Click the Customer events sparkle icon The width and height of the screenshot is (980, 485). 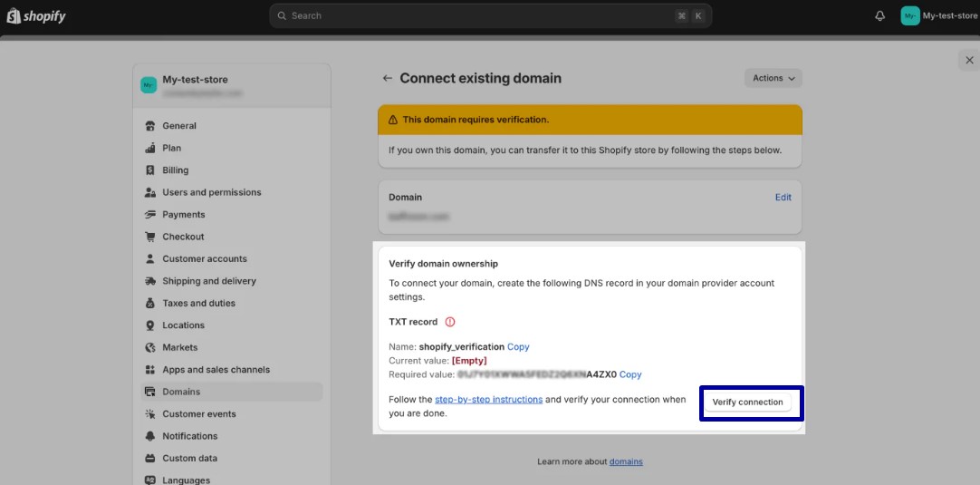click(150, 414)
